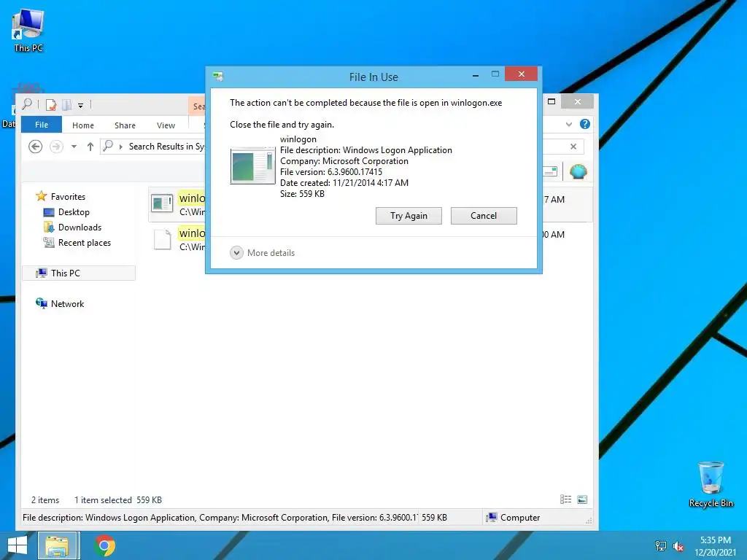Screen dimensions: 747x560
Task: Click the network tray icon
Action: 661,545
